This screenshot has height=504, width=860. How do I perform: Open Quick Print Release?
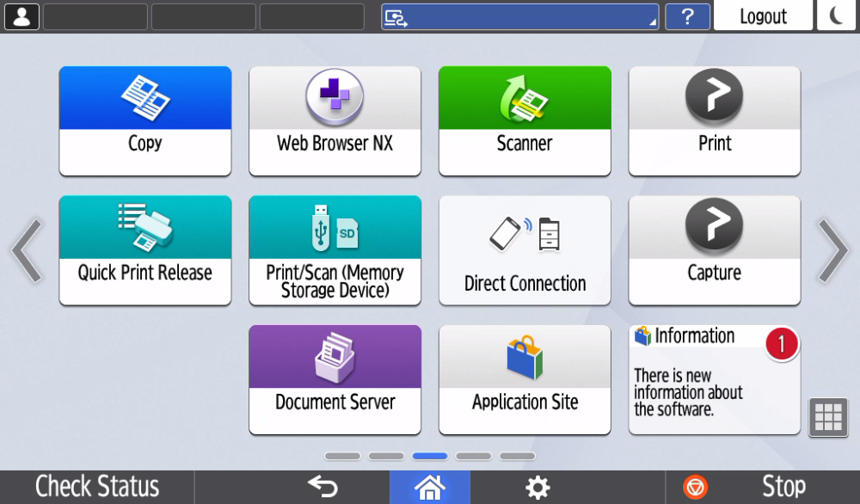pos(144,250)
